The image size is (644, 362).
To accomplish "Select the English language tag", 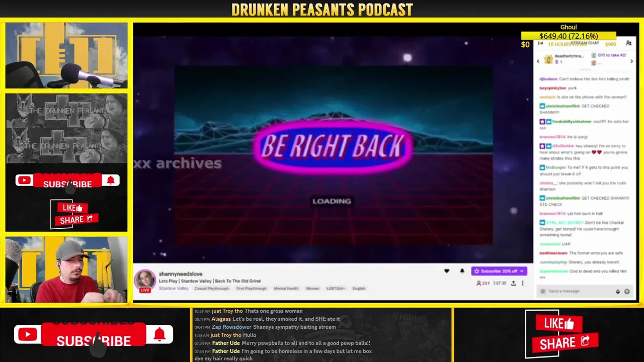I will click(x=359, y=289).
